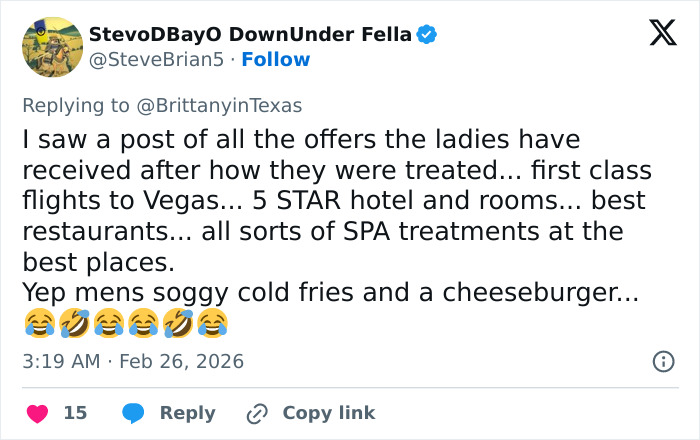The height and width of the screenshot is (440, 700).
Task: Click the like count 15
Action: coord(75,413)
